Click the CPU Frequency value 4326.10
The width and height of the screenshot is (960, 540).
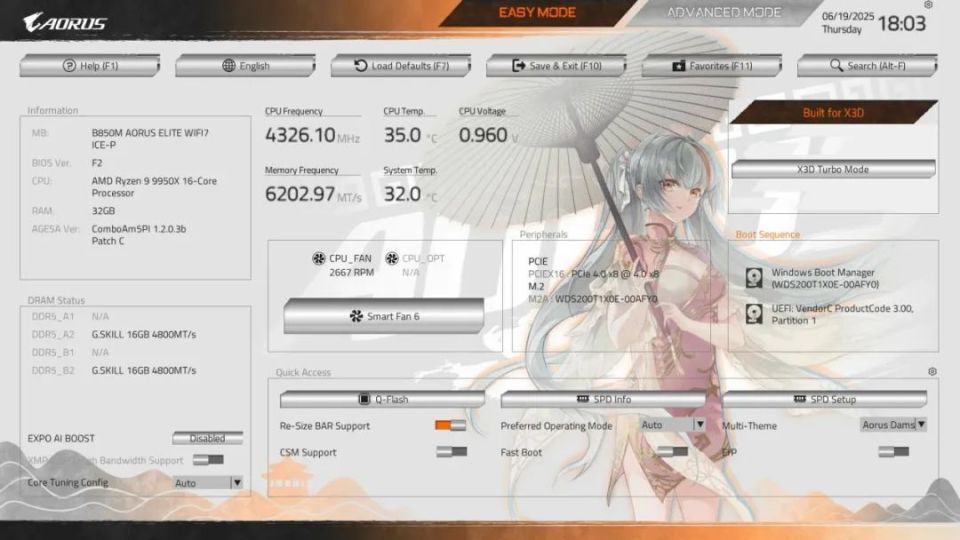pyautogui.click(x=300, y=135)
